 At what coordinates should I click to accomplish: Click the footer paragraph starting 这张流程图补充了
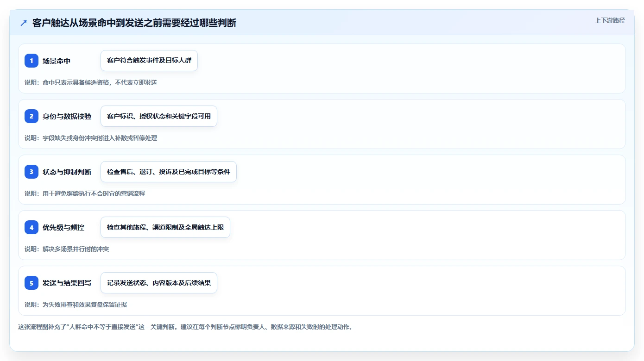coord(185,327)
